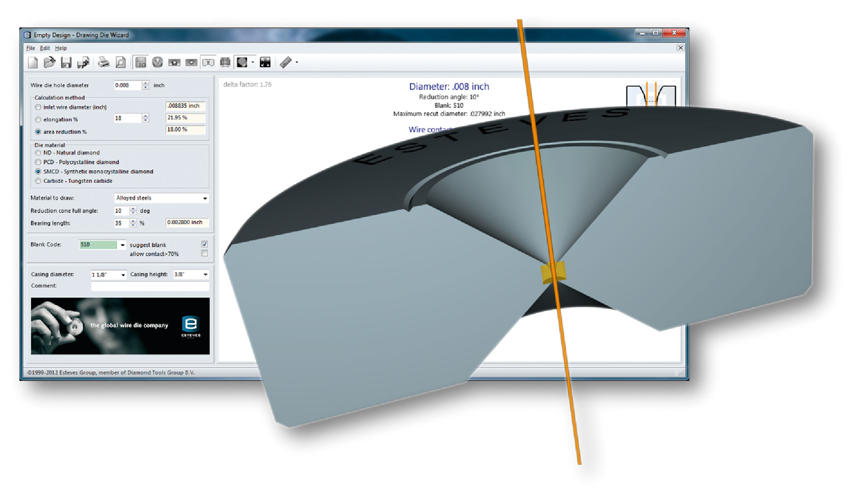Open the Help menu
The height and width of the screenshot is (504, 862).
61,48
